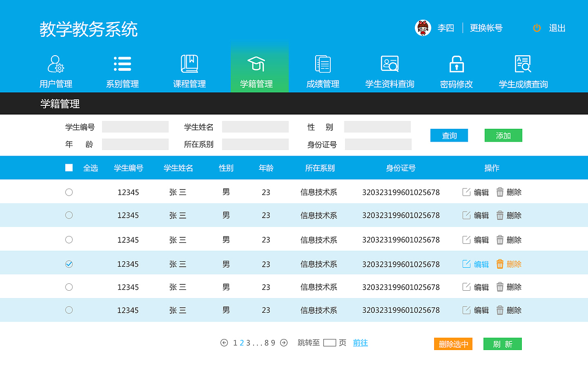Open 学生资料查询 student profile search icon
Viewport: 588px width, 368px height.
pos(390,63)
